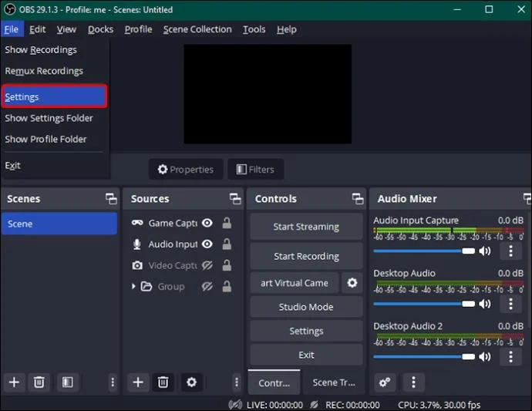This screenshot has width=532, height=411.
Task: Open the File menu
Action: point(12,29)
